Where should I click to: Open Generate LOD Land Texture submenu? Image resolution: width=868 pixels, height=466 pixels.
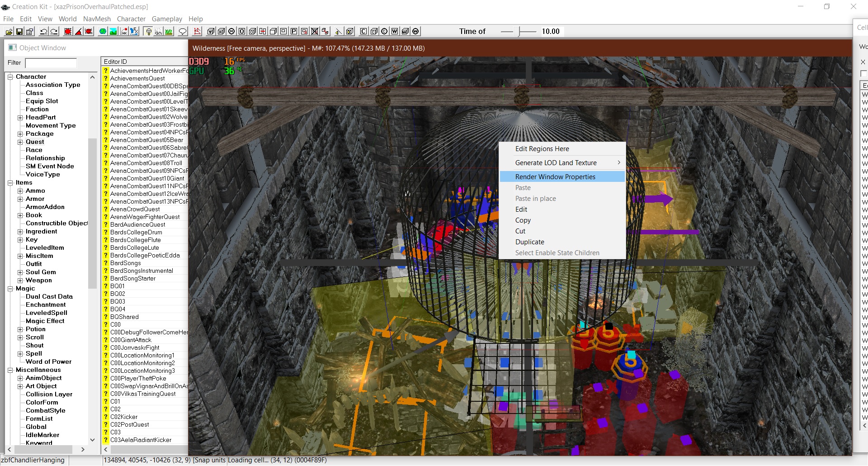pos(562,163)
